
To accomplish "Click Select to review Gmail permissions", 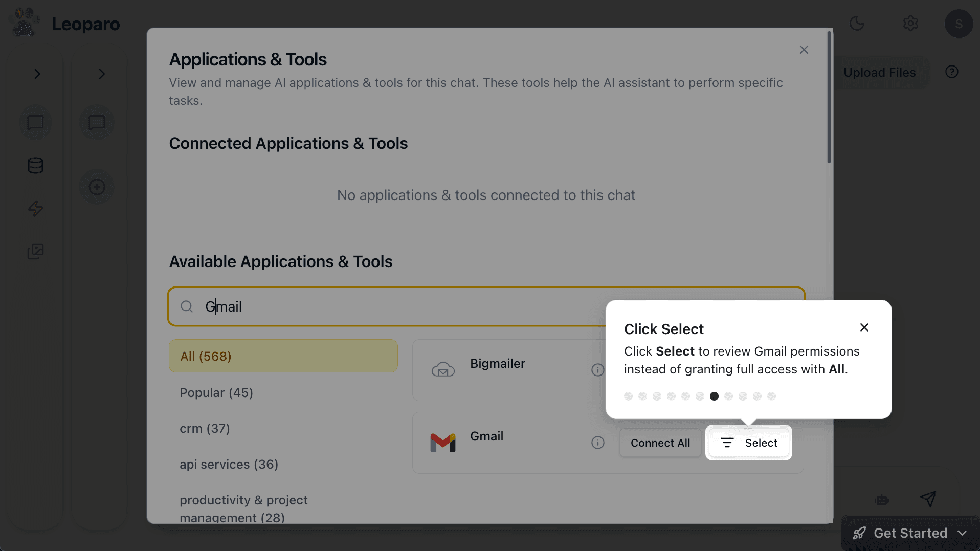I will pyautogui.click(x=749, y=443).
